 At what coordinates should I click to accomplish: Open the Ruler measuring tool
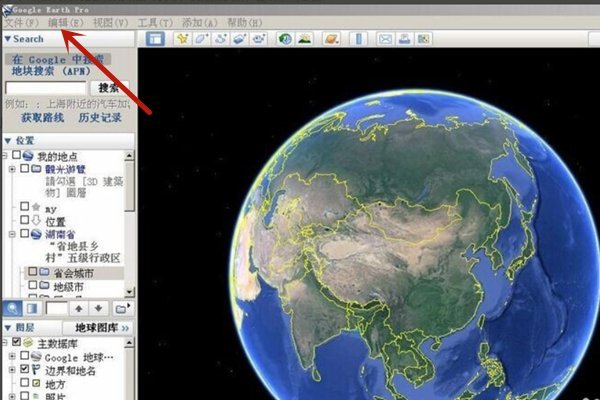click(359, 39)
